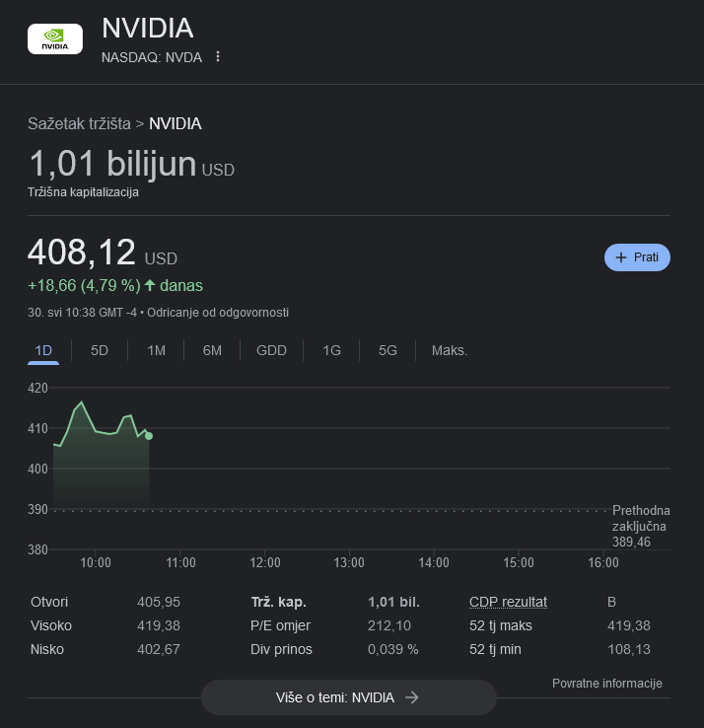704x728 pixels.
Task: Click the 52 tj min value 108,13
Action: click(629, 649)
